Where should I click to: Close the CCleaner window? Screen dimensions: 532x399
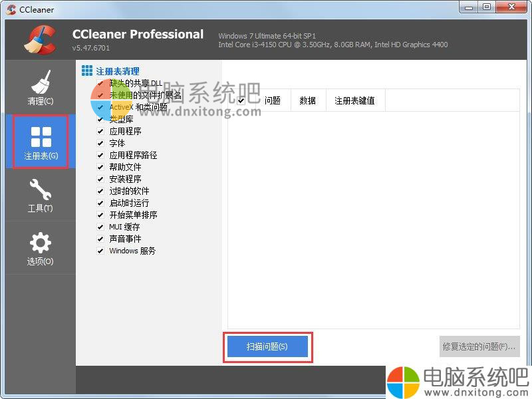[511, 7]
